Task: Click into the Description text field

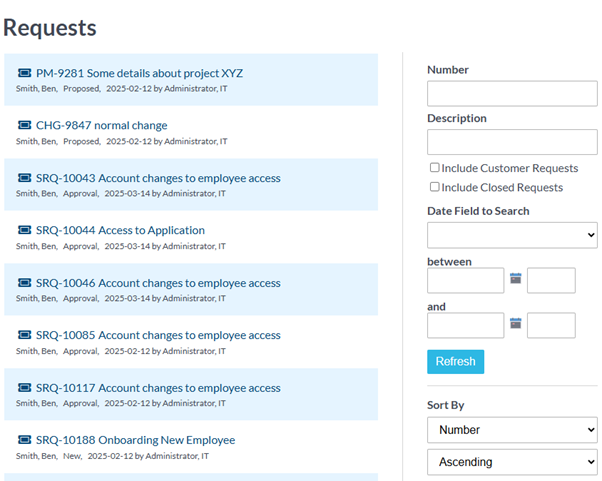Action: 511,142
